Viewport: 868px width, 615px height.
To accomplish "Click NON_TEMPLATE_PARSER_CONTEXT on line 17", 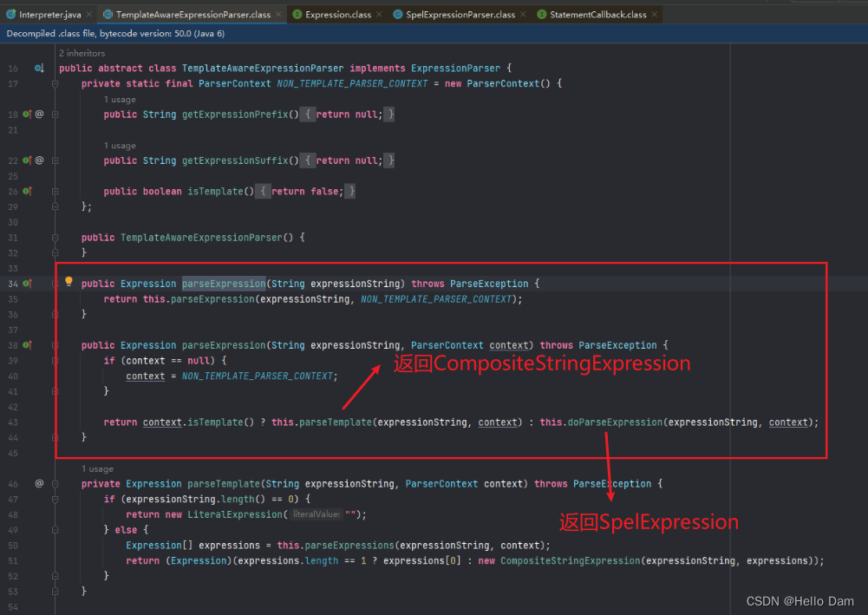I will point(352,83).
